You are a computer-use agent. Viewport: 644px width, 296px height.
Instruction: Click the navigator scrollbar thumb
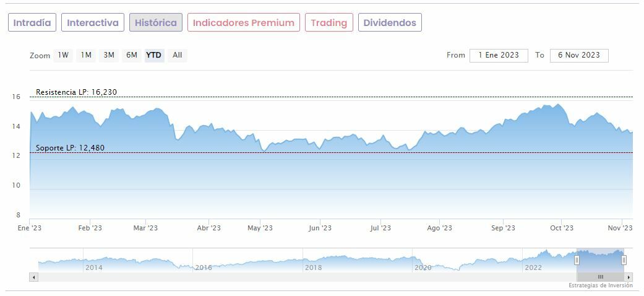600,277
